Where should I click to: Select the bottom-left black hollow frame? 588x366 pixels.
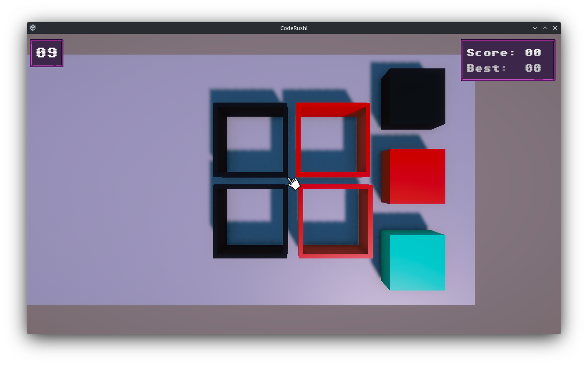251,221
